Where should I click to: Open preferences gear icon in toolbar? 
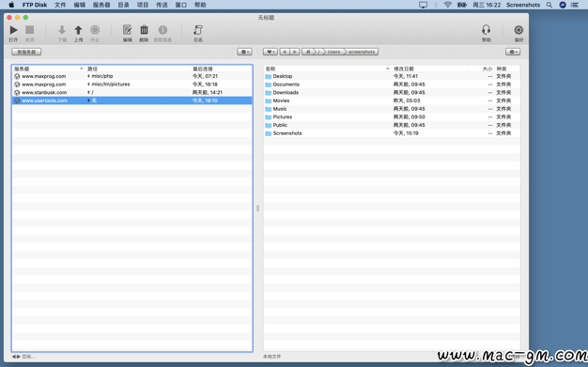[x=518, y=30]
